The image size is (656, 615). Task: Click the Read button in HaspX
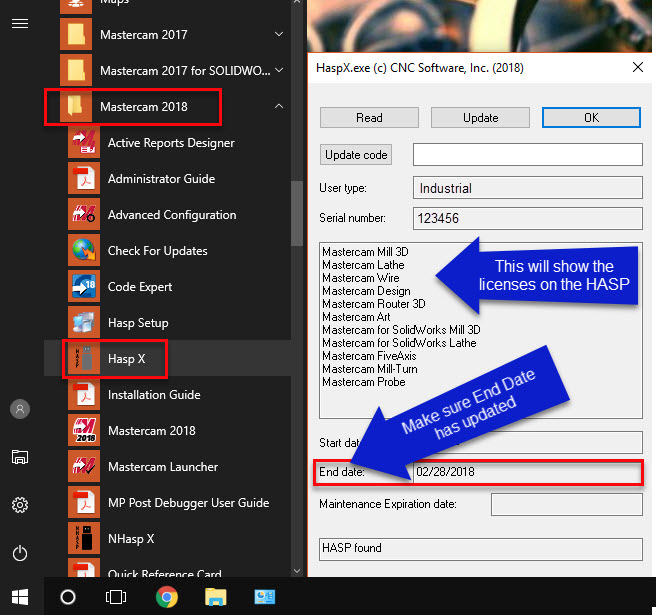369,118
